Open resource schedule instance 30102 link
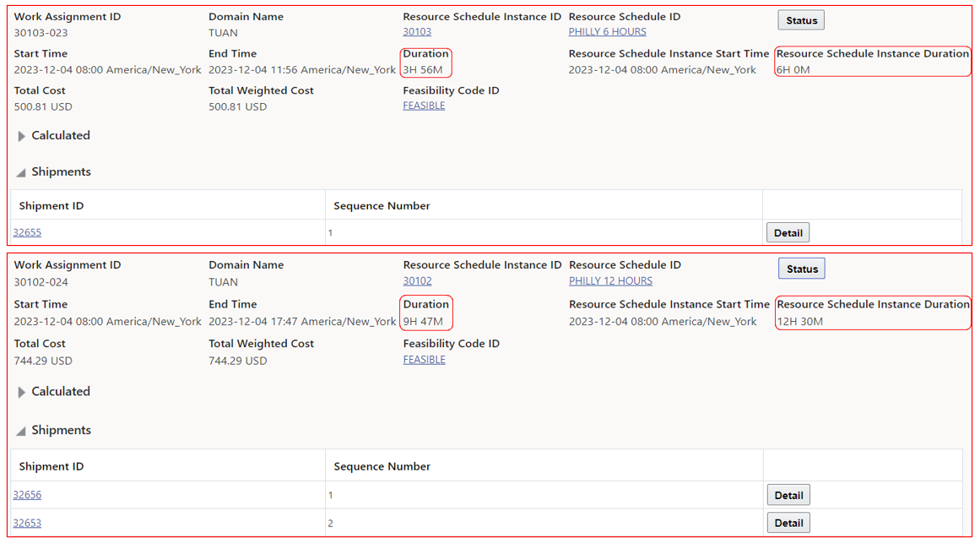 417,281
